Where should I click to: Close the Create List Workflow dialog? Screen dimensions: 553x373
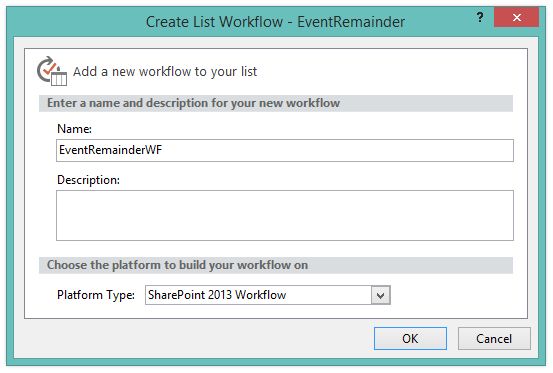[517, 17]
